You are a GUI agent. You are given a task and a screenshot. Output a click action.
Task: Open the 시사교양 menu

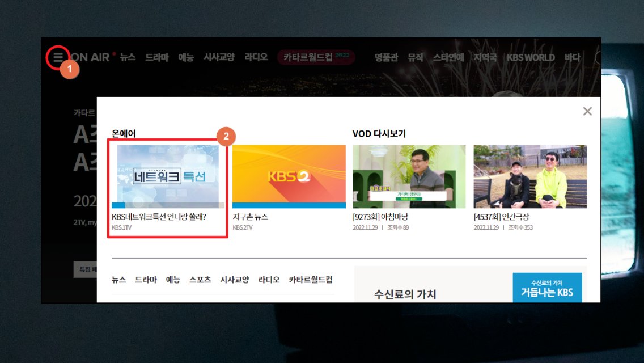click(x=219, y=57)
